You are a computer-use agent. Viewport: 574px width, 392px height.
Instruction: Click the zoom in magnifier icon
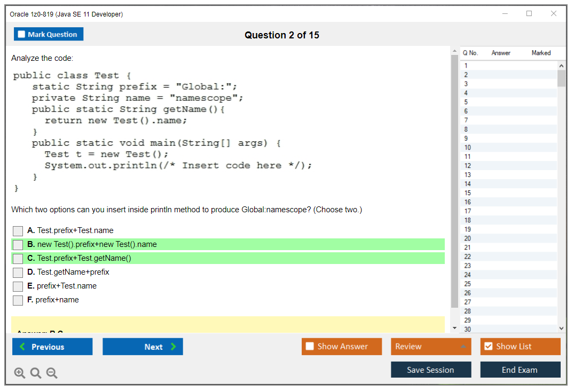pos(20,373)
